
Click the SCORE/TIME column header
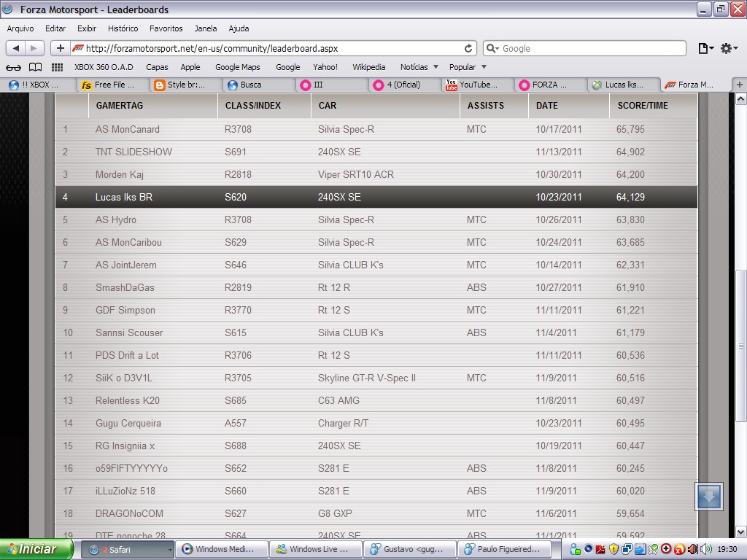(654, 106)
